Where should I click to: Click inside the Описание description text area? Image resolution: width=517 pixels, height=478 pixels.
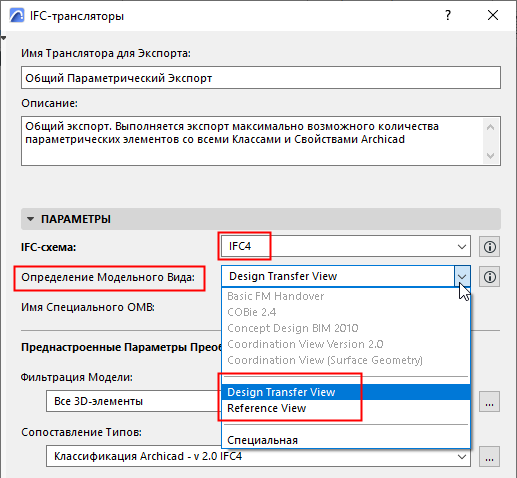coord(252,141)
